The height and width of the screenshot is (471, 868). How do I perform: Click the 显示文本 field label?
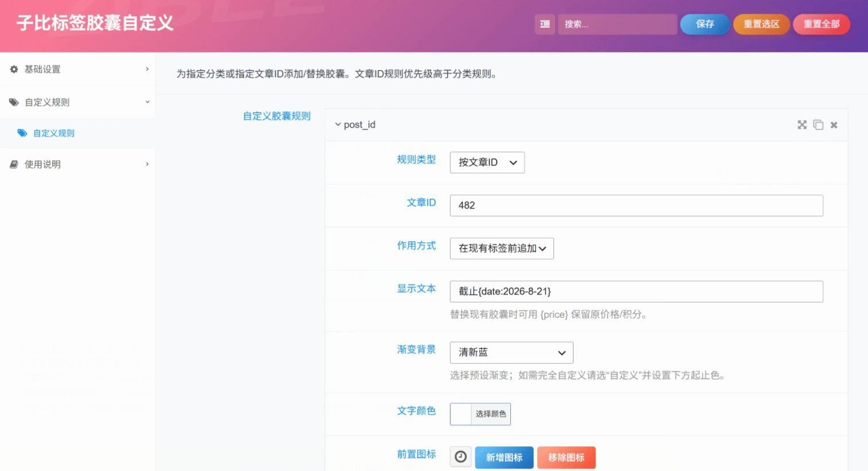click(416, 289)
